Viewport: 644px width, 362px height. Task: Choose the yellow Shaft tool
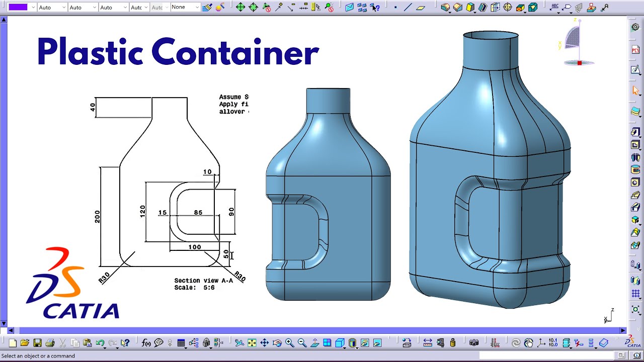pyautogui.click(x=470, y=8)
